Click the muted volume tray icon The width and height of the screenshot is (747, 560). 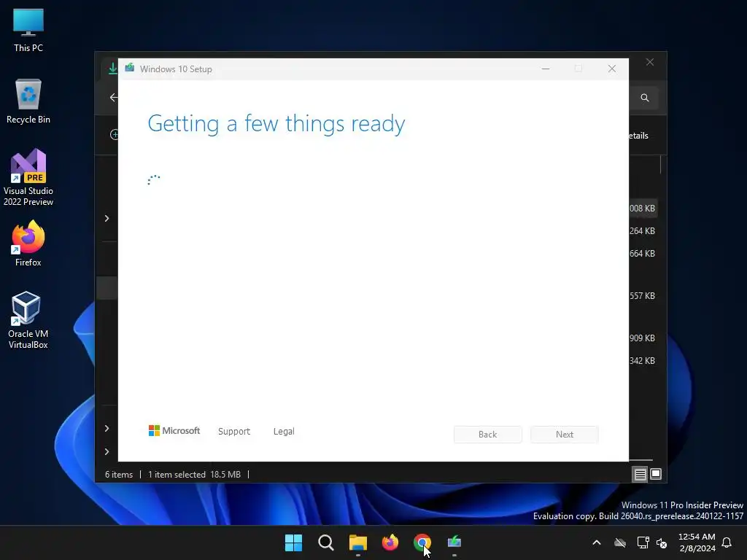point(662,542)
